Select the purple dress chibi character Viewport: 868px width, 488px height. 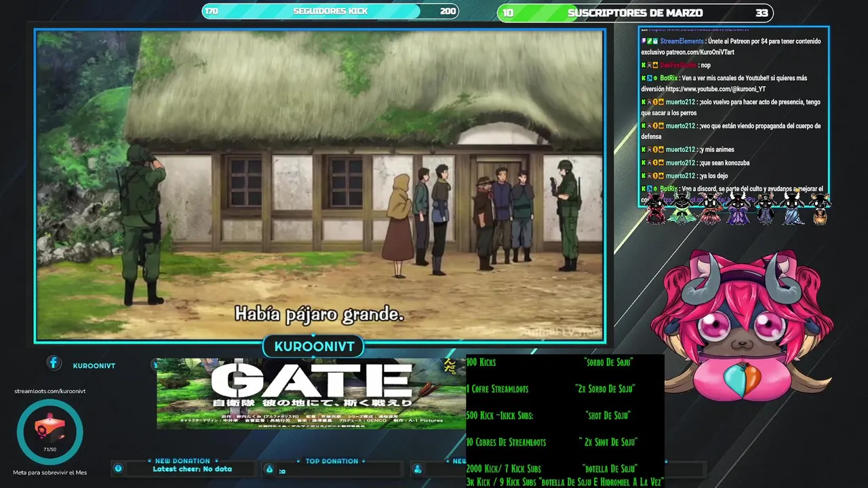point(738,209)
